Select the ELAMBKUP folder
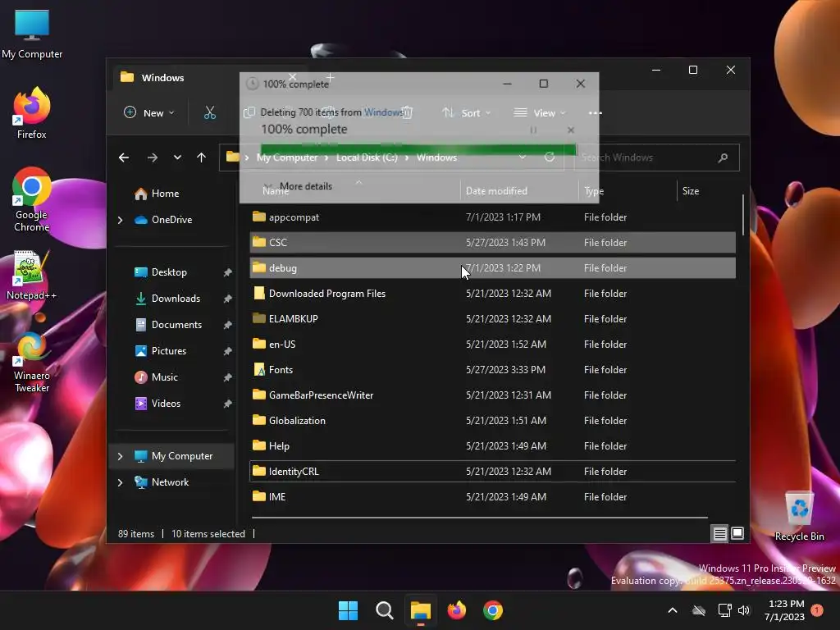The image size is (840, 630). click(492, 319)
